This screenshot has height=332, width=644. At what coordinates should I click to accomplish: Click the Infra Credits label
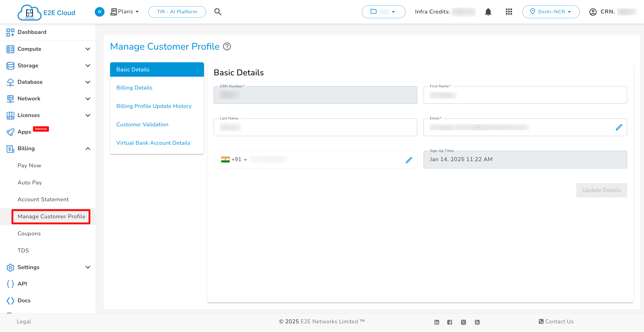click(x=432, y=12)
